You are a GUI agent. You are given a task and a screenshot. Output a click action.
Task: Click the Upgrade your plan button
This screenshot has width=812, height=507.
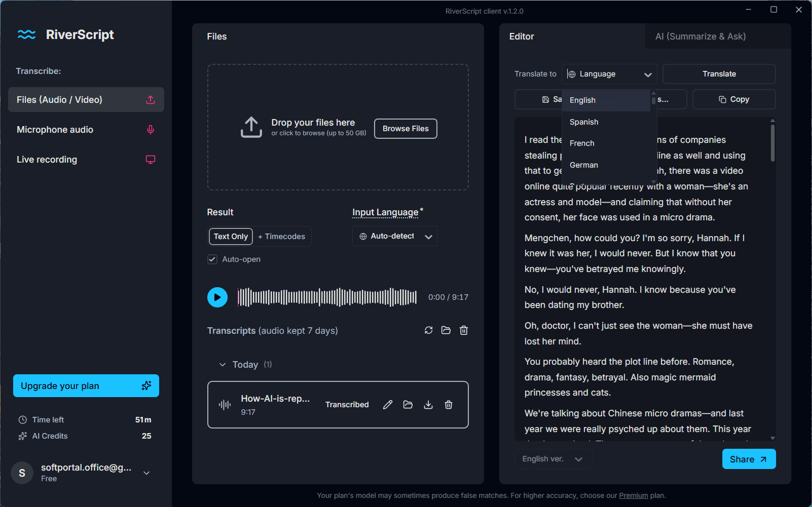click(x=86, y=386)
